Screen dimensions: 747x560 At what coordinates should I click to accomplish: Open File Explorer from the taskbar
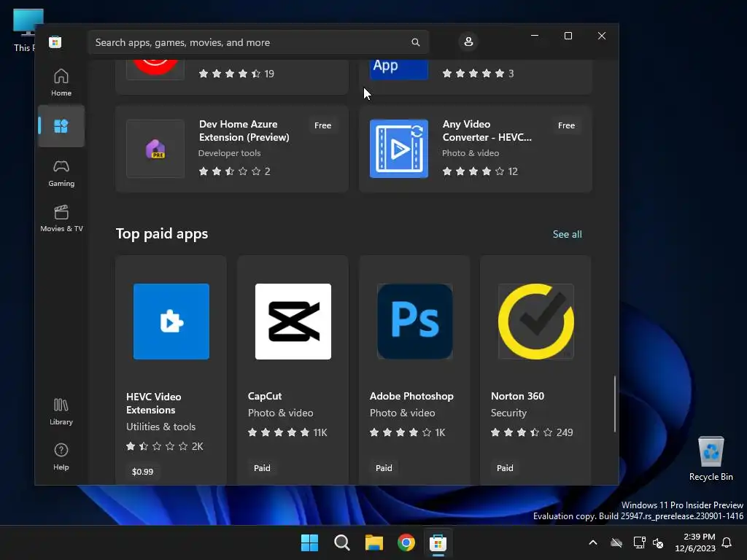374,542
